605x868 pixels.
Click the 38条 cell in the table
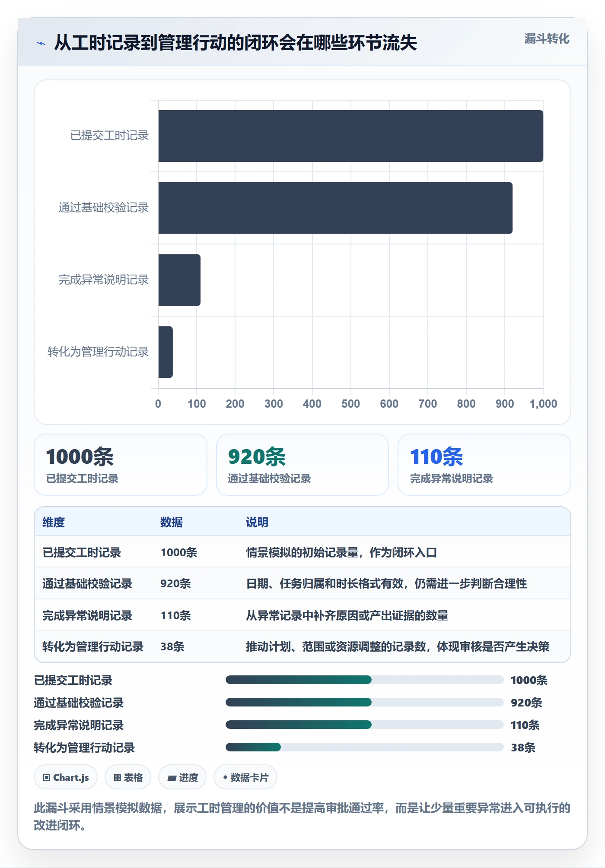(172, 647)
